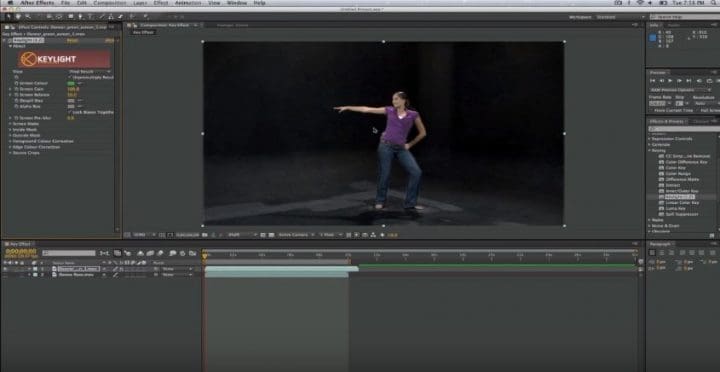Select Linear Color Key effect

(682, 203)
